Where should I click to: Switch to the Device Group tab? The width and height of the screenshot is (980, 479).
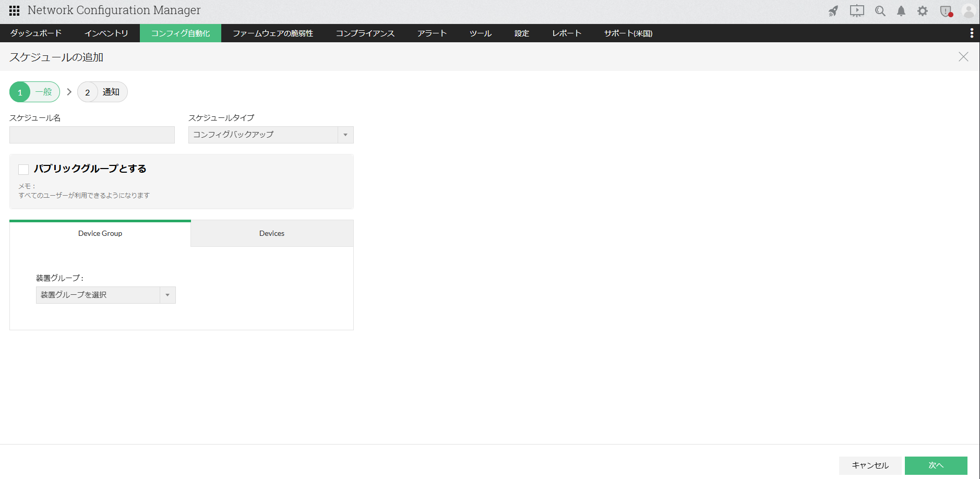100,233
